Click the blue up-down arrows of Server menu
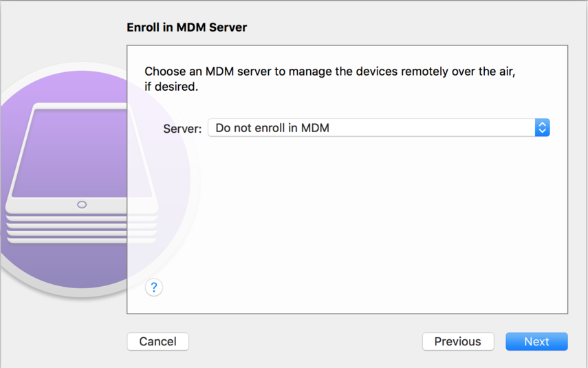Screen dimensions: 588x368 tap(542, 127)
